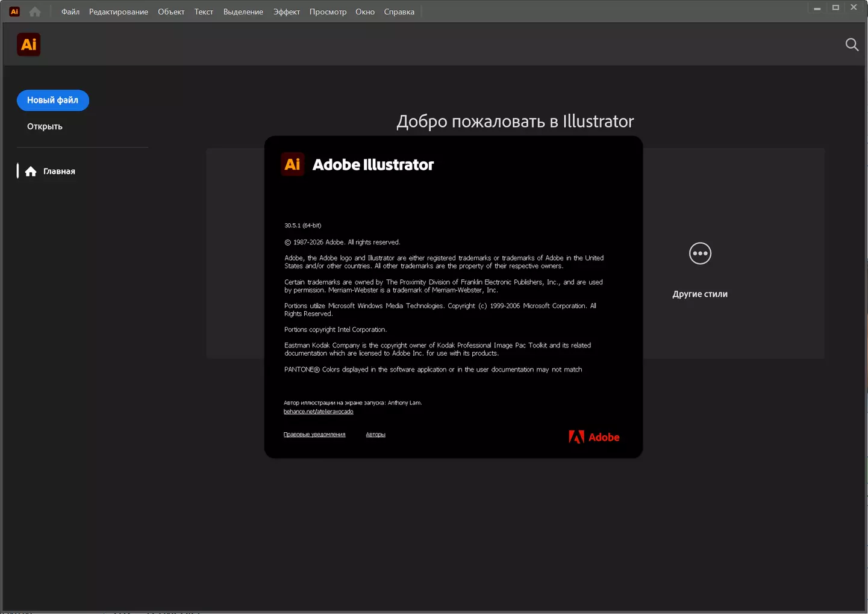Click the small Ai icon in title bar

click(14, 11)
